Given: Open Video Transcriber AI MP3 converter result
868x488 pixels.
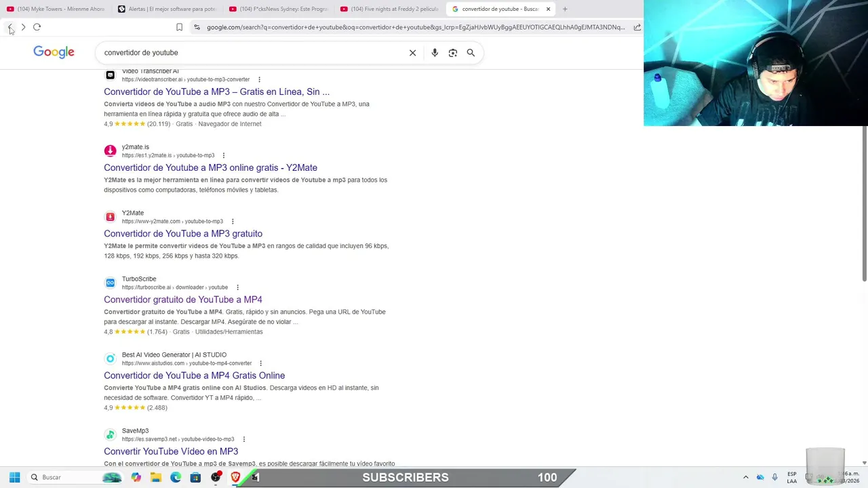Looking at the screenshot, I should (216, 91).
